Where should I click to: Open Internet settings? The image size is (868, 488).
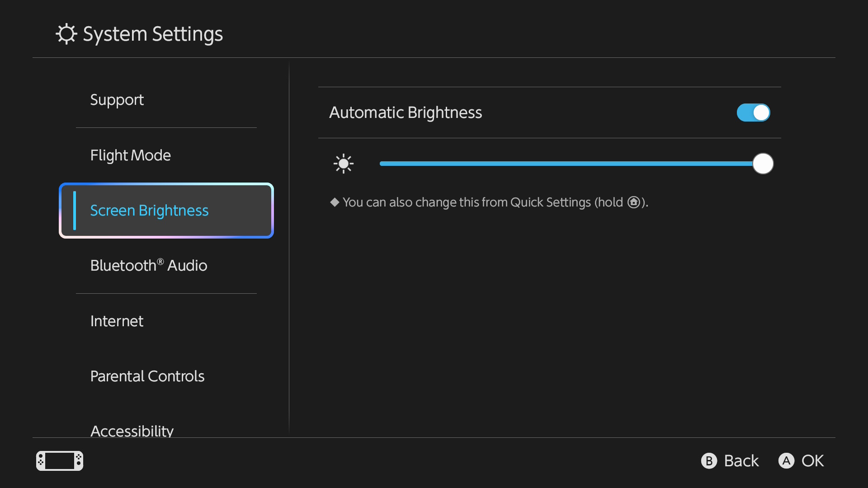coord(116,321)
